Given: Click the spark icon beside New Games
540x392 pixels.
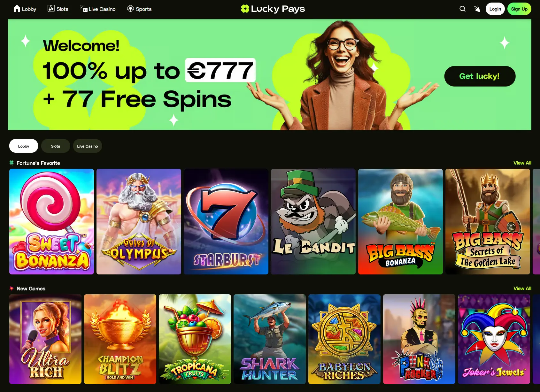Looking at the screenshot, I should tap(12, 288).
